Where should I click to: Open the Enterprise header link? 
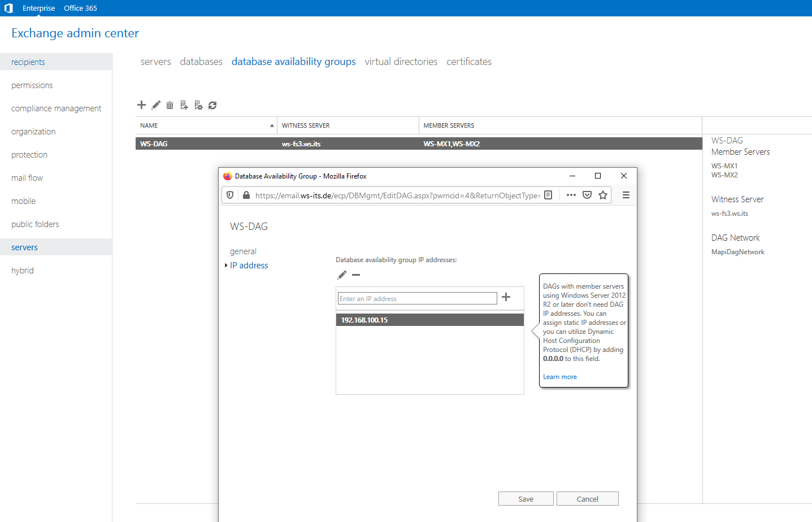tap(39, 8)
